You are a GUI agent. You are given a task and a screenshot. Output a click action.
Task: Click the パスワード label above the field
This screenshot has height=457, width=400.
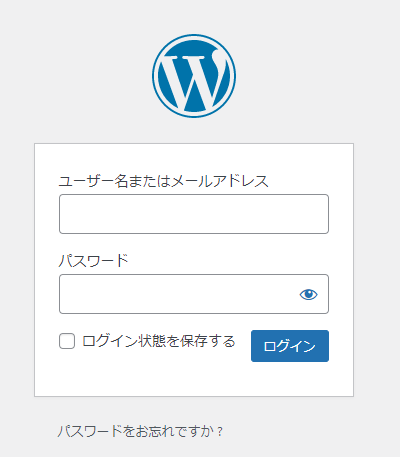pos(94,261)
